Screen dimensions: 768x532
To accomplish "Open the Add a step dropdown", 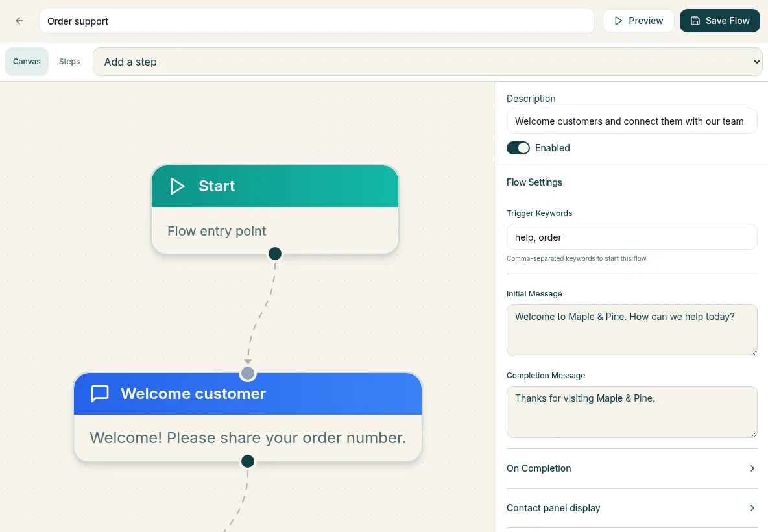I will click(427, 62).
